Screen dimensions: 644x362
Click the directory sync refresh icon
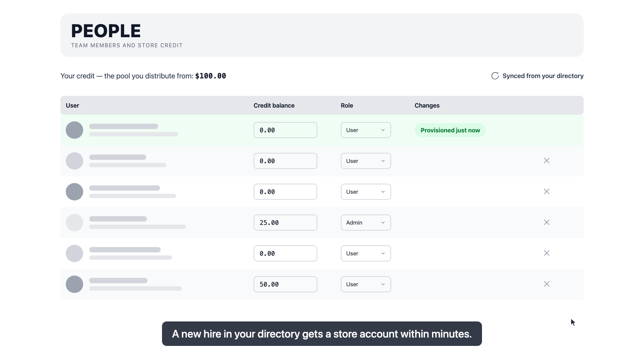(x=495, y=76)
